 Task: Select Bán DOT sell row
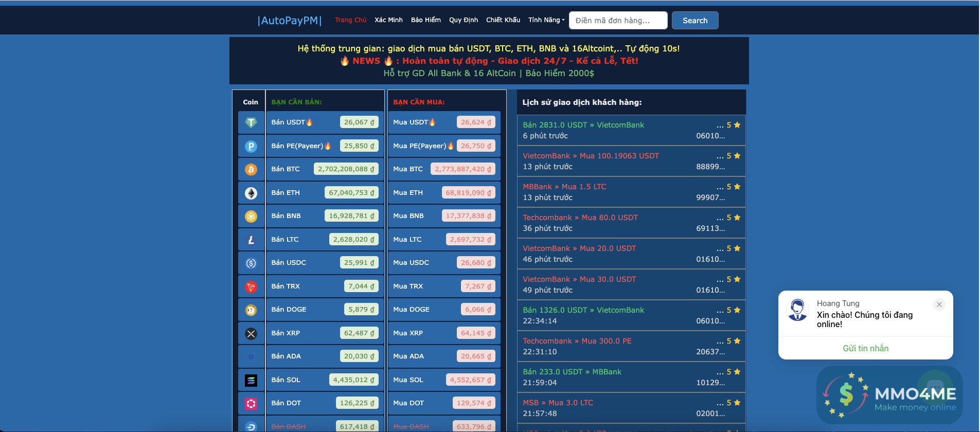click(325, 403)
